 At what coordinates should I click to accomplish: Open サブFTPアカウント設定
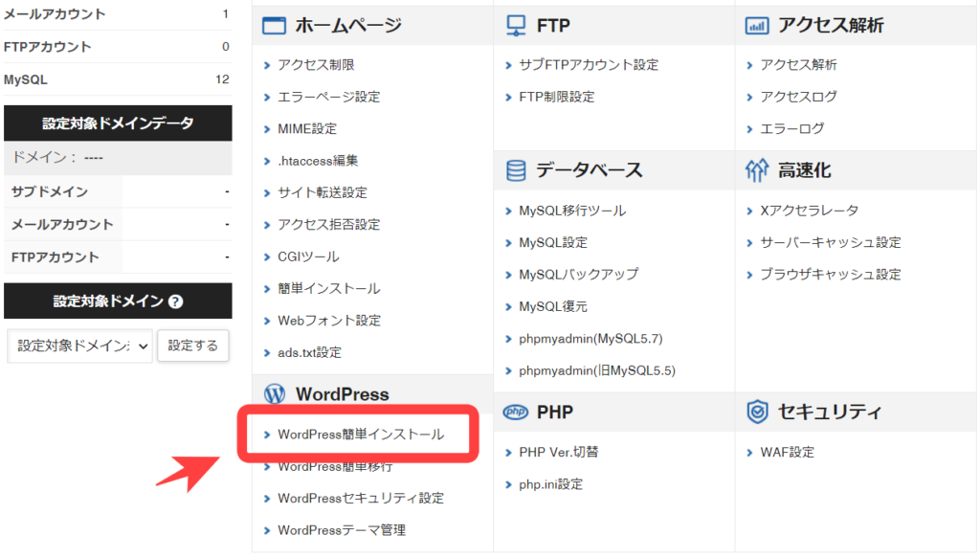pyautogui.click(x=589, y=65)
